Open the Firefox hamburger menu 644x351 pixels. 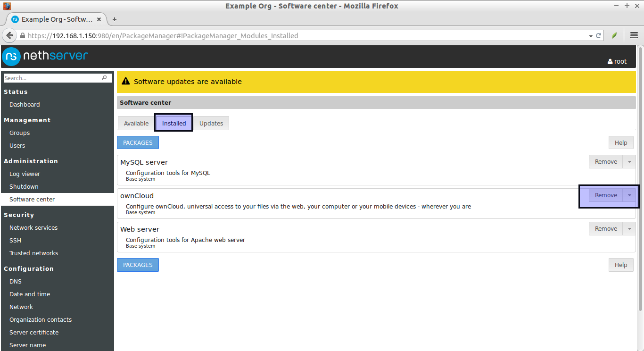(634, 35)
